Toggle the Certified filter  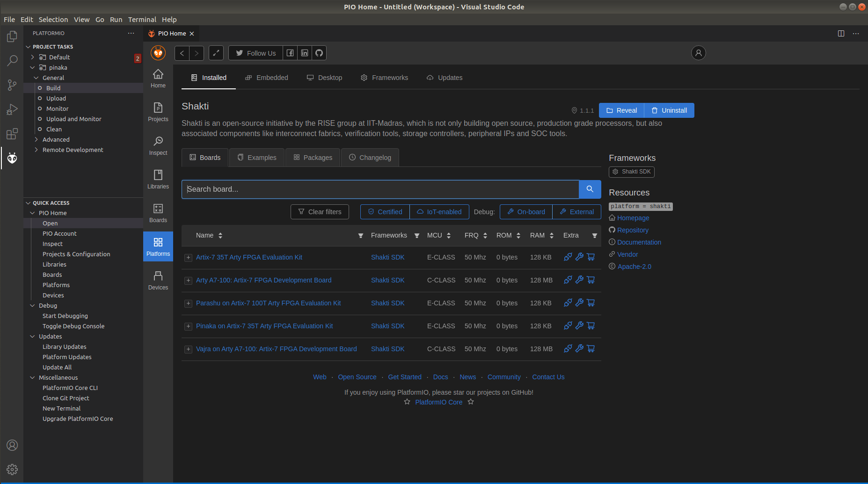pos(385,212)
